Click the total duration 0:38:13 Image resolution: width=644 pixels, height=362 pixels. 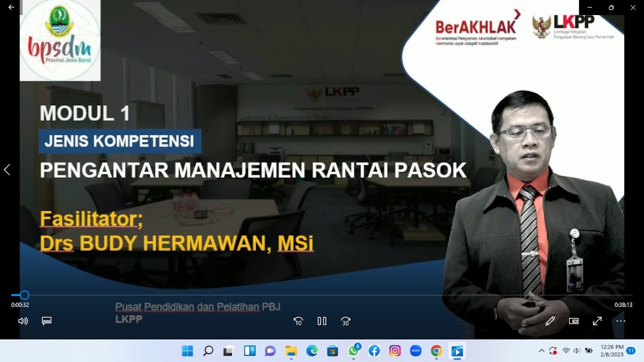coord(623,305)
